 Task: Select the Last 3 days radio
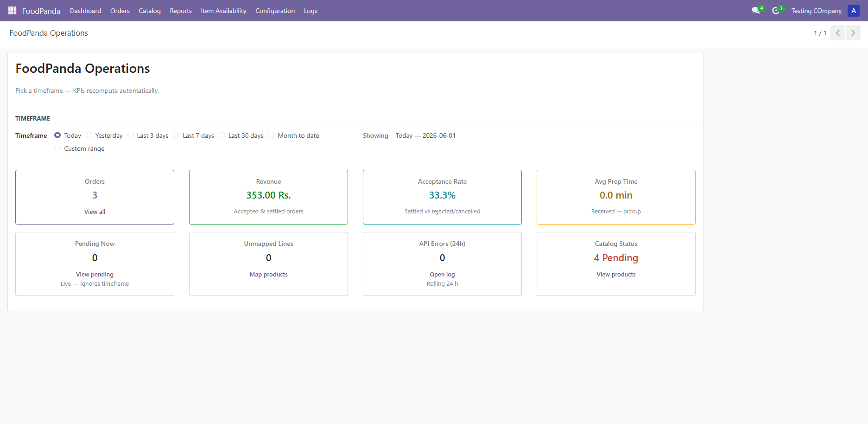tap(131, 135)
